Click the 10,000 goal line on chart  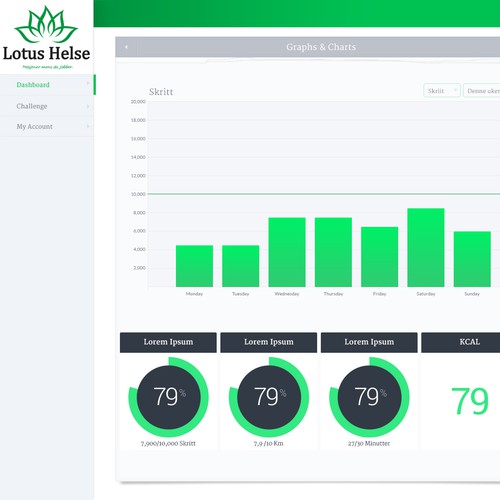pyautogui.click(x=324, y=194)
